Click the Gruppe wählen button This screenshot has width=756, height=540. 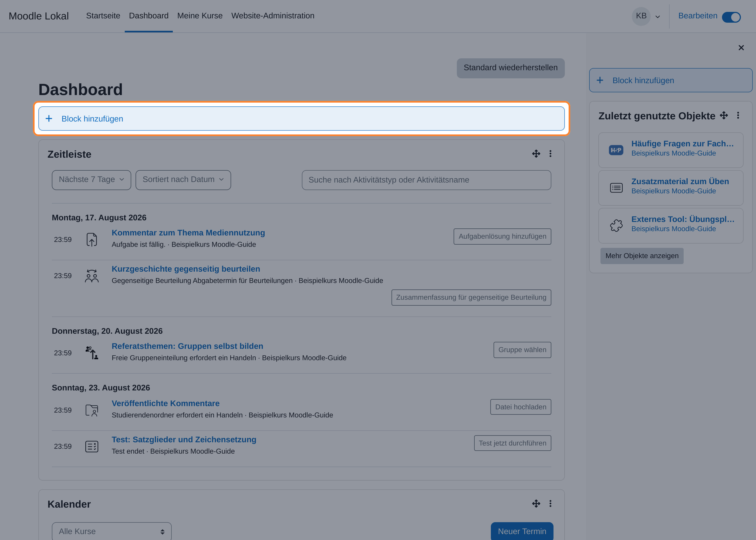pos(522,350)
